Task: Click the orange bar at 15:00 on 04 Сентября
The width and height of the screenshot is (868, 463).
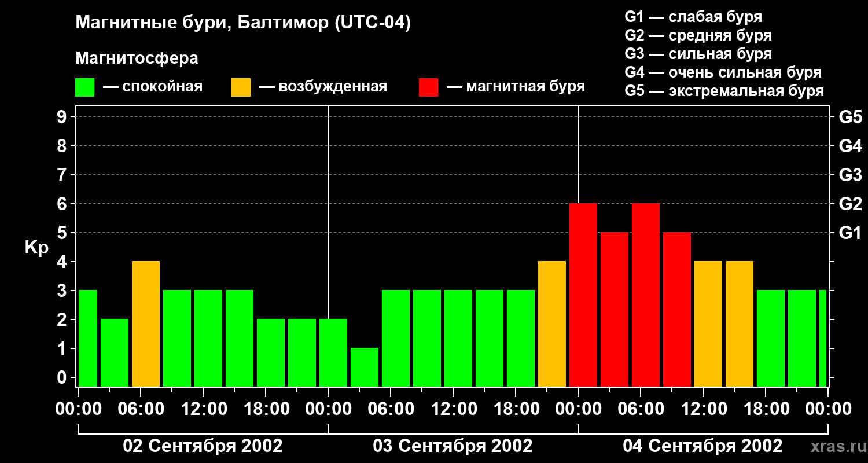Action: click(x=740, y=324)
